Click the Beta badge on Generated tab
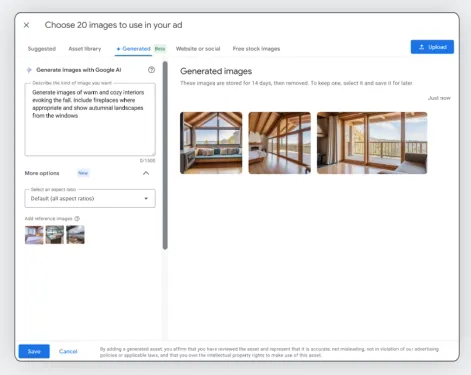This screenshot has height=375, width=471. [160, 49]
